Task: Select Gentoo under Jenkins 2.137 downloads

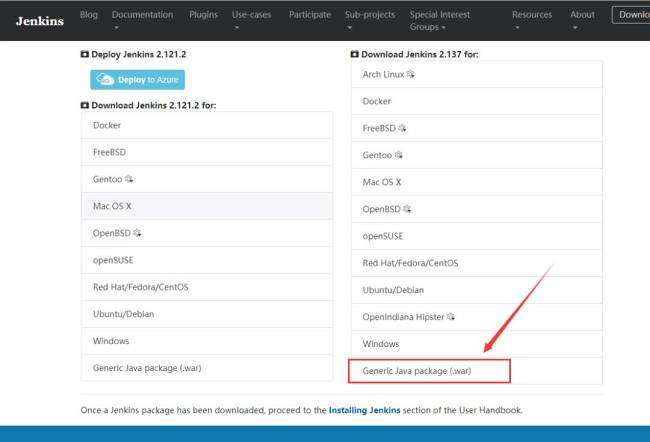Action: click(477, 155)
